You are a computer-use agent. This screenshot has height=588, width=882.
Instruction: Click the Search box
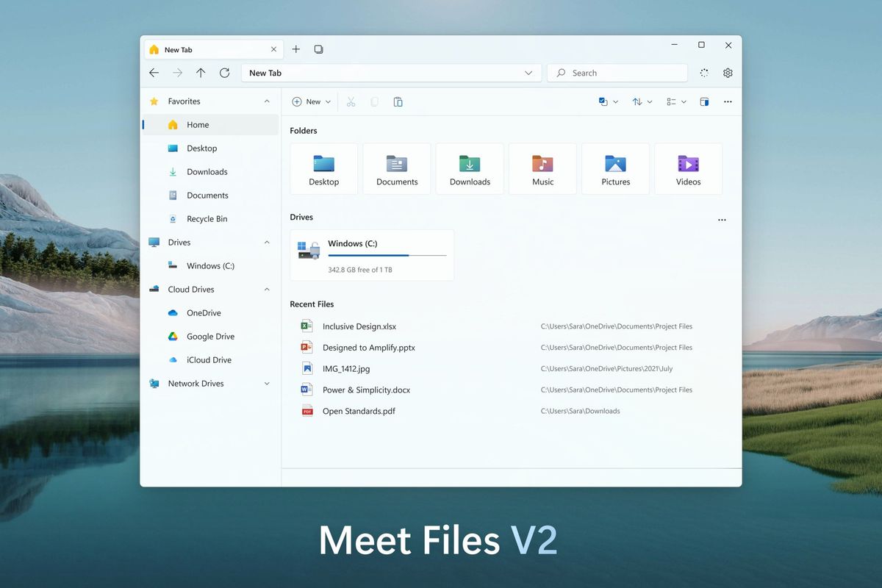click(x=617, y=73)
